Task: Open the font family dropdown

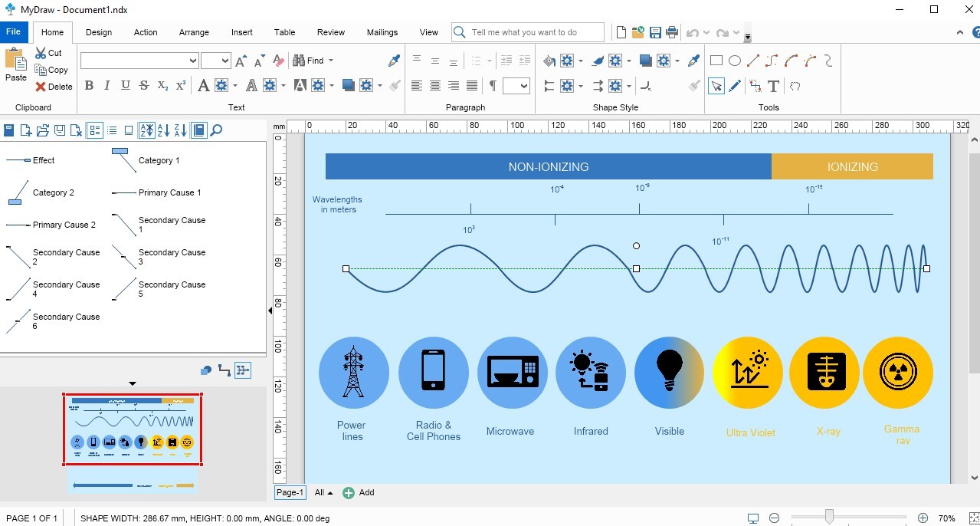Action: (x=193, y=61)
